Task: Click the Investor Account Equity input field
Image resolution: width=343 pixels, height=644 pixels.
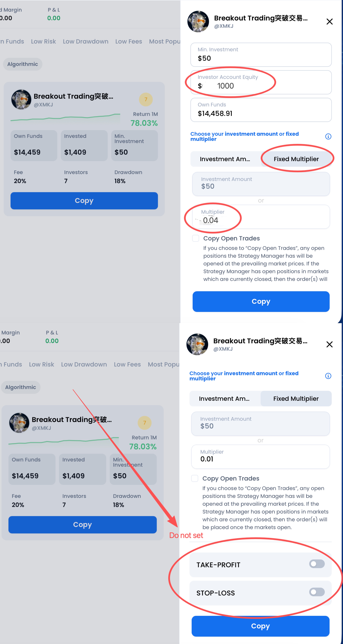Action: (261, 83)
